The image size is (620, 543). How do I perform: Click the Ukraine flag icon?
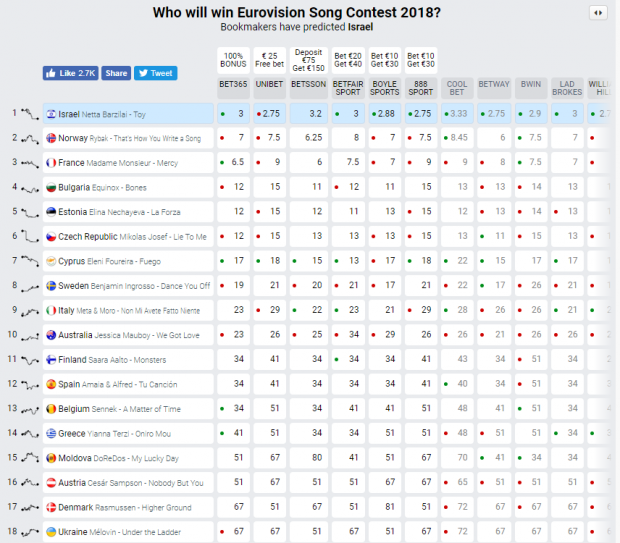tap(51, 532)
